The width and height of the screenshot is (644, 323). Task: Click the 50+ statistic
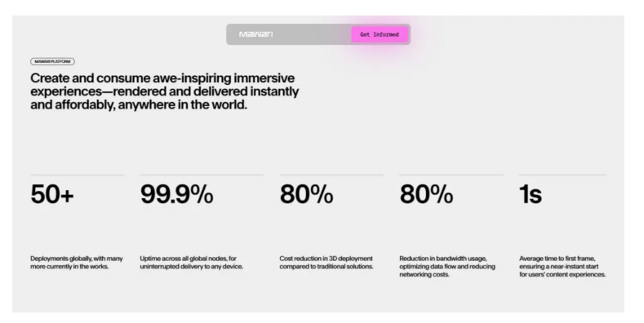coord(52,194)
